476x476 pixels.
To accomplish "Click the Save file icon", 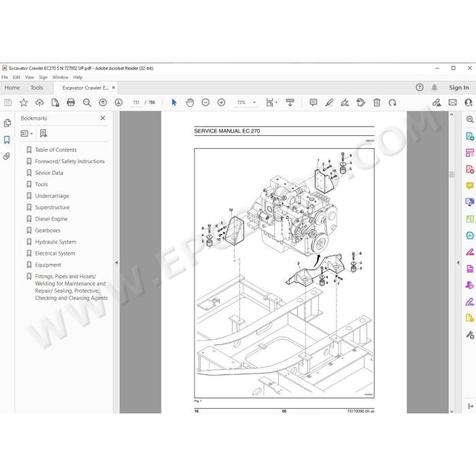I will (x=8, y=103).
